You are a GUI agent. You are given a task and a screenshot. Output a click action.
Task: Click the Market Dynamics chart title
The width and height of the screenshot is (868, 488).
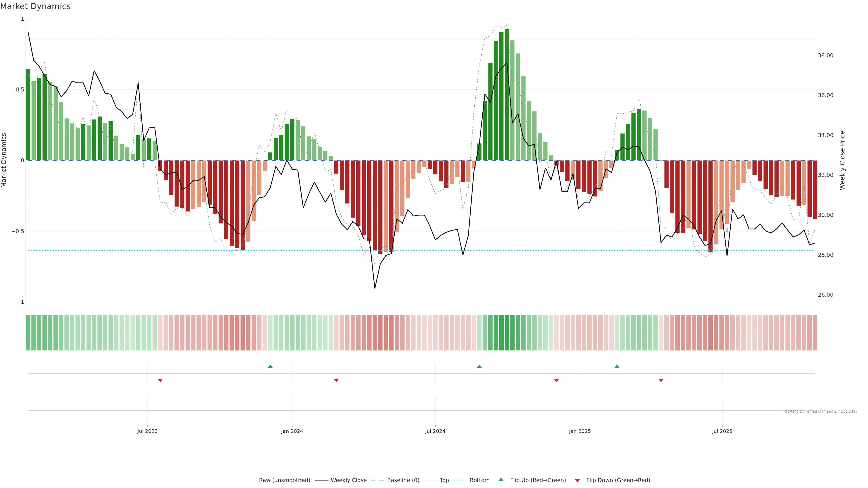tap(35, 6)
